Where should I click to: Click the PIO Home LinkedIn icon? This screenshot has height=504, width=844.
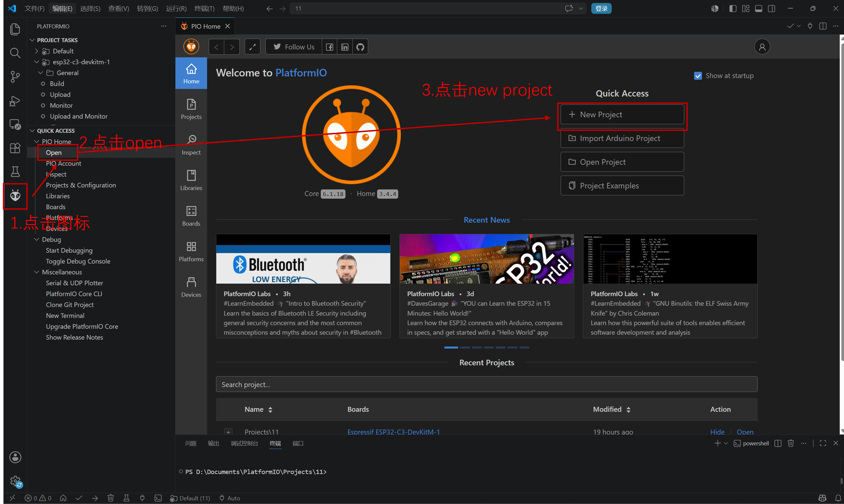click(344, 47)
